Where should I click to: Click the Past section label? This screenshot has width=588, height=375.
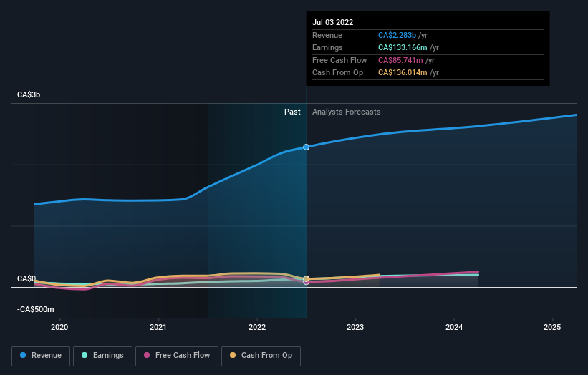coord(292,112)
